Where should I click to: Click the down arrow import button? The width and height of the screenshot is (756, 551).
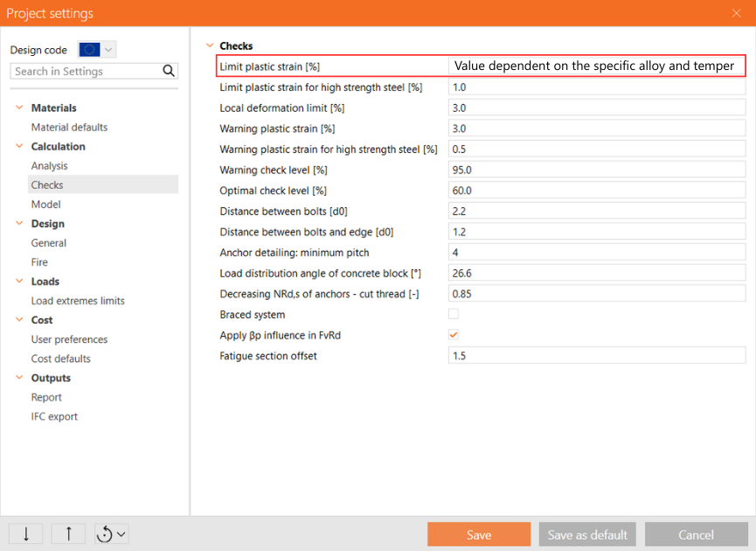coord(26,534)
